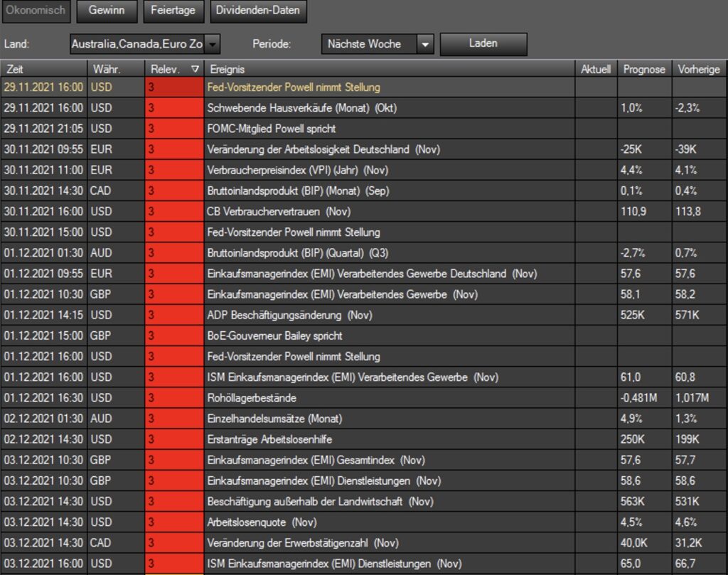This screenshot has width=728, height=575.
Task: Open the Feiertage tab
Action: pos(173,11)
